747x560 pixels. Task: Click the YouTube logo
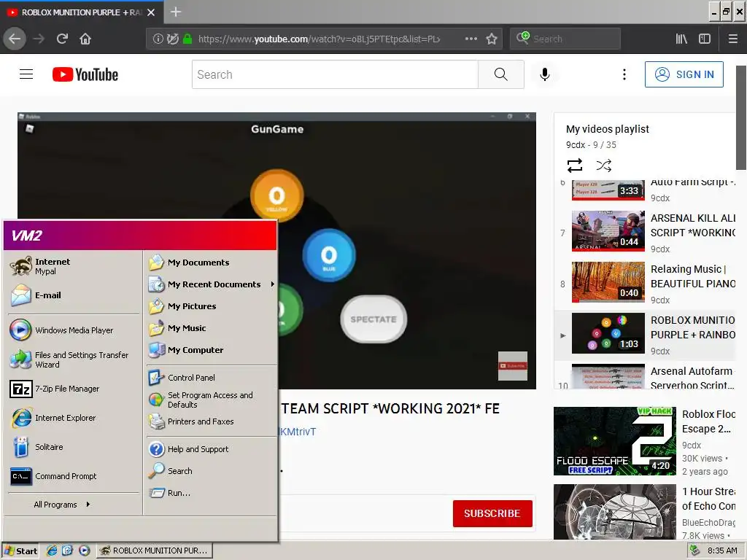(85, 74)
